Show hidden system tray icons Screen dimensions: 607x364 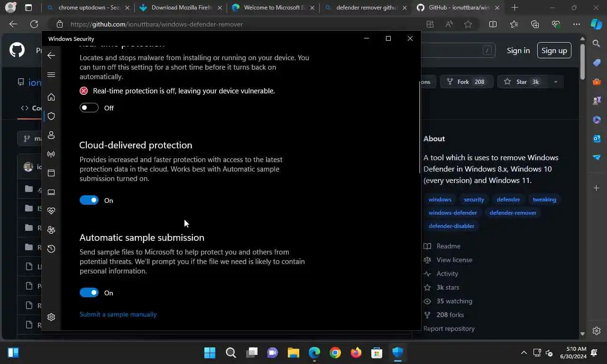click(x=524, y=353)
